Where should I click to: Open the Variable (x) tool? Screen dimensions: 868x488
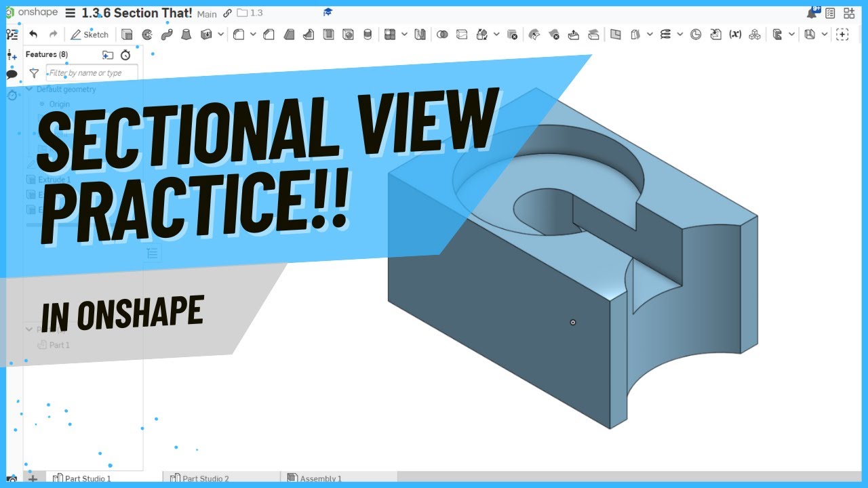(735, 35)
